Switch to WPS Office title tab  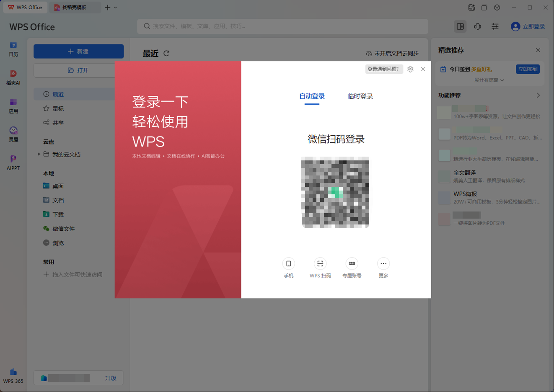25,8
